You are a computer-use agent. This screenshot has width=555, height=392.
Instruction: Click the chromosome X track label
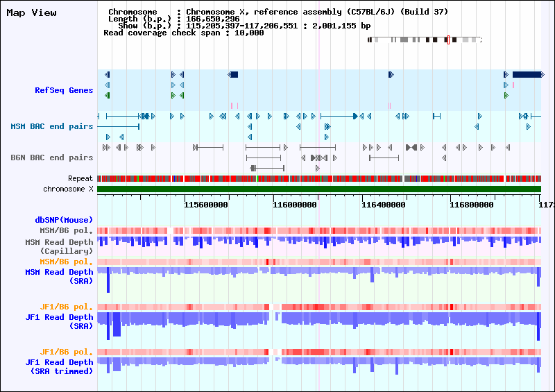point(68,189)
